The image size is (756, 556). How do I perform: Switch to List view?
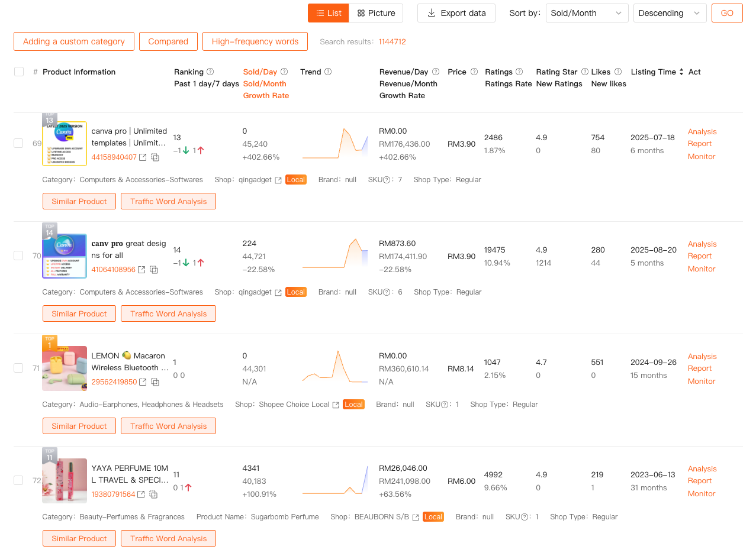(328, 13)
